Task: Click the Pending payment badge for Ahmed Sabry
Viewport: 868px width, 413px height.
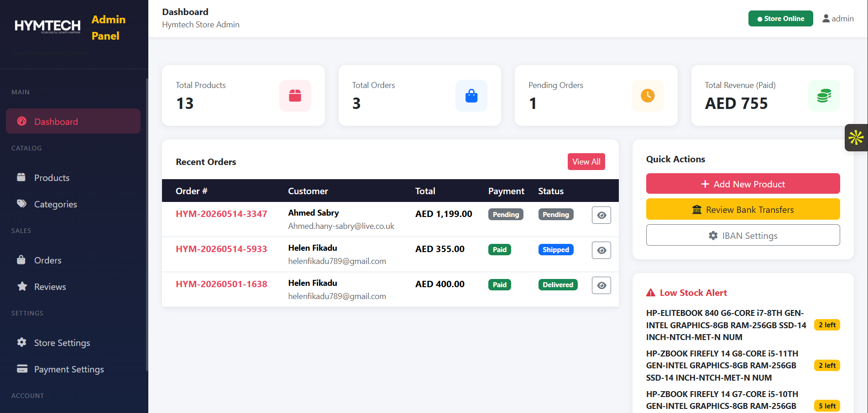Action: coord(506,214)
